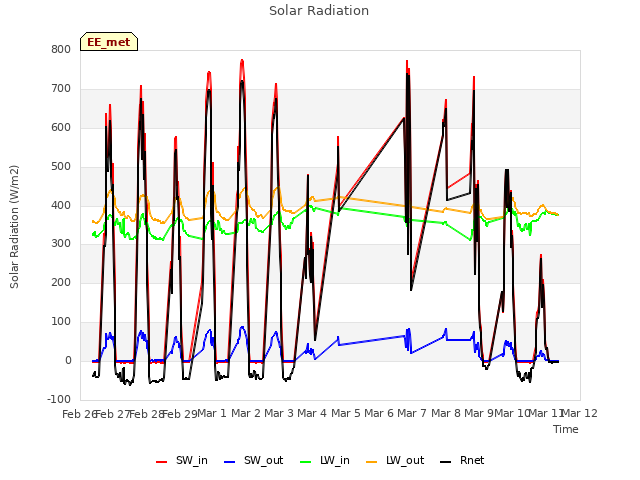Click the Mar 1 x-axis label
Screen dimensions: 640x480
click(x=212, y=413)
